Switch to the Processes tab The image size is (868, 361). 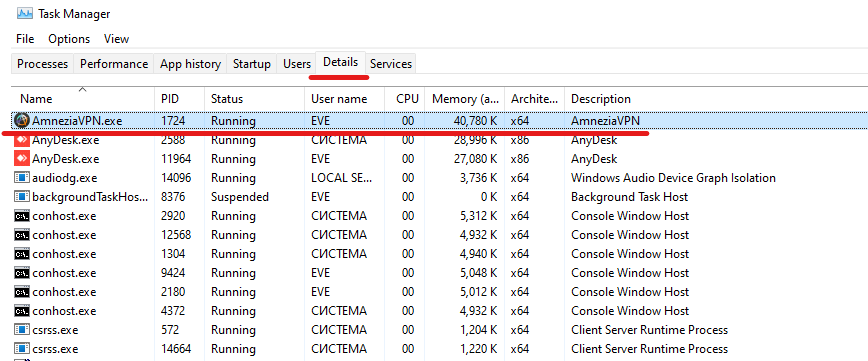click(x=43, y=64)
